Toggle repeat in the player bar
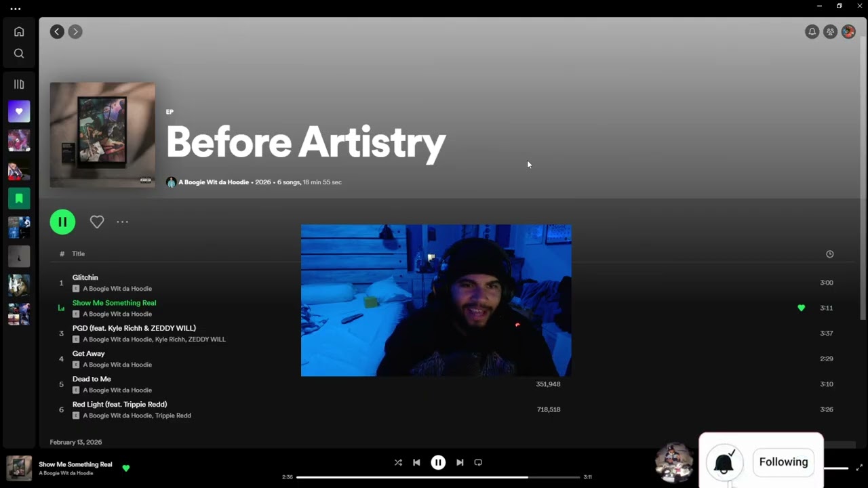 [x=478, y=462]
